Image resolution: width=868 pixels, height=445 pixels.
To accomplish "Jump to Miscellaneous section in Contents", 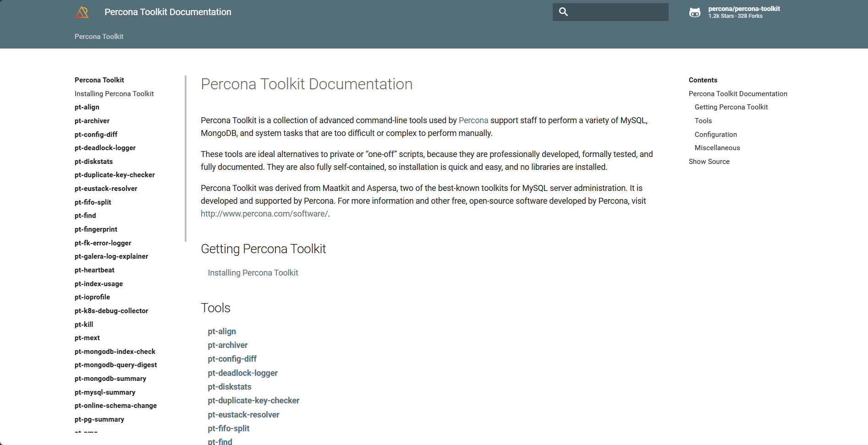I will coord(717,148).
